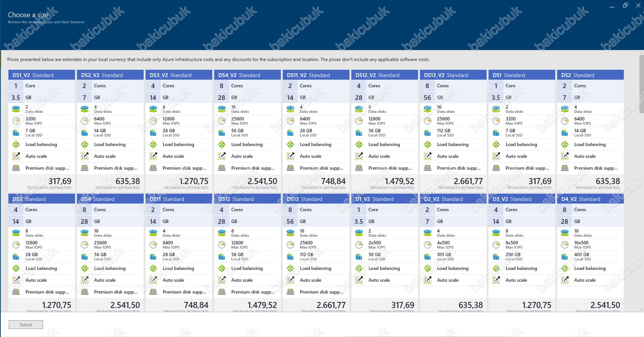Select the DS11 Standard card header
This screenshot has width=644, height=337.
pyautogui.click(x=179, y=199)
